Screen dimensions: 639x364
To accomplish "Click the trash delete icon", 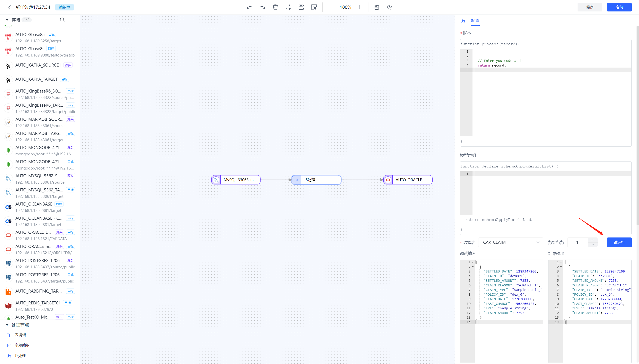I will point(275,7).
